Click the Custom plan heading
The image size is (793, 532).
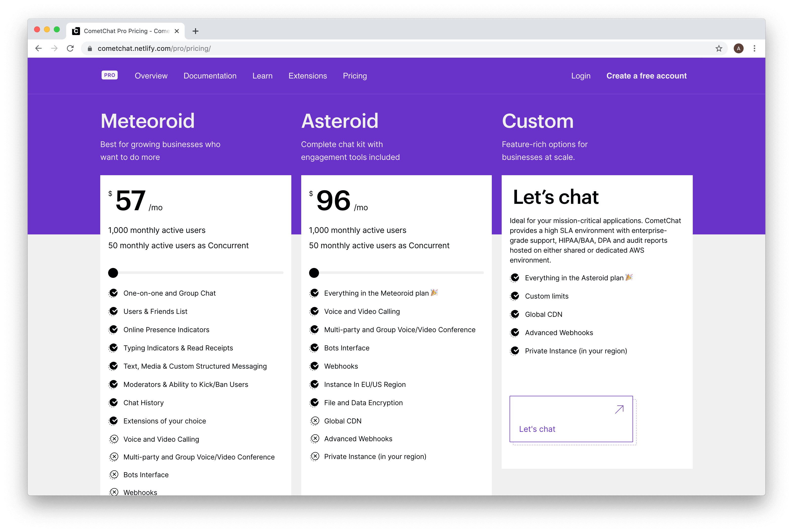[538, 121]
